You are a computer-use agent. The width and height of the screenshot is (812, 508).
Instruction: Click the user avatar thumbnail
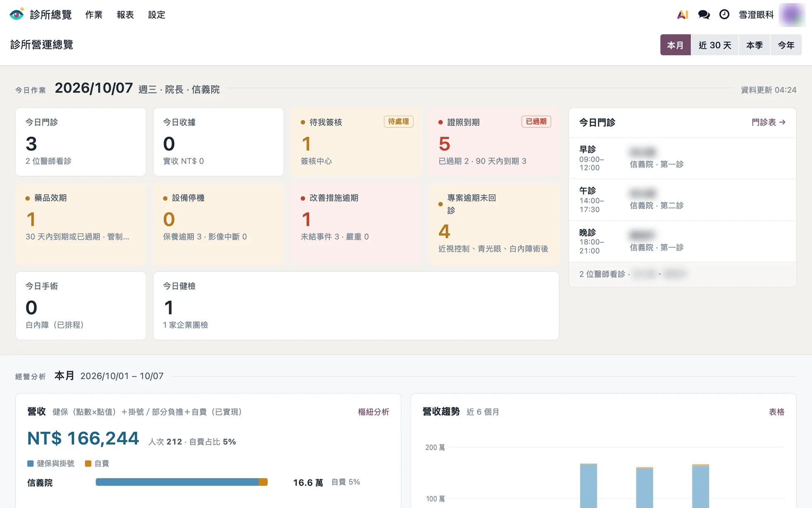[x=792, y=15]
